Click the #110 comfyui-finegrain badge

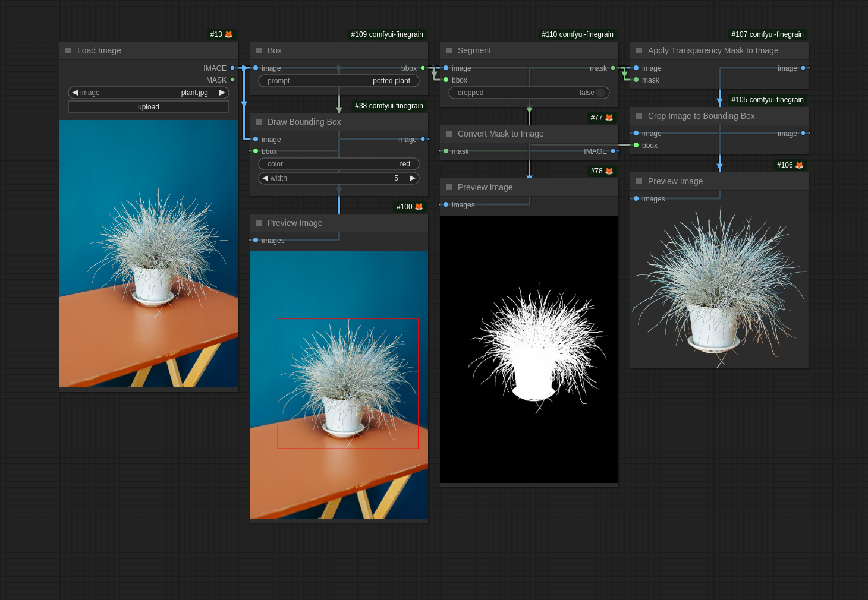577,34
